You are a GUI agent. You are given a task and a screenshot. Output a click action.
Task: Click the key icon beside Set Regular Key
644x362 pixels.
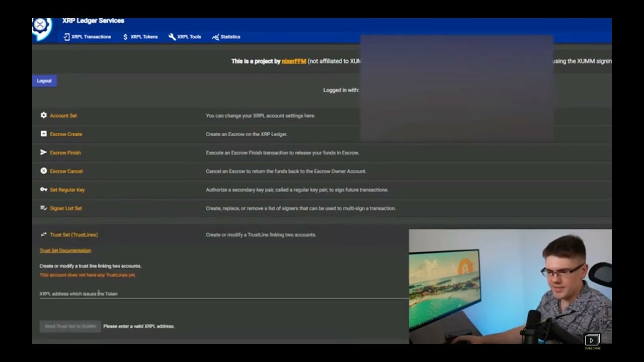tap(44, 190)
